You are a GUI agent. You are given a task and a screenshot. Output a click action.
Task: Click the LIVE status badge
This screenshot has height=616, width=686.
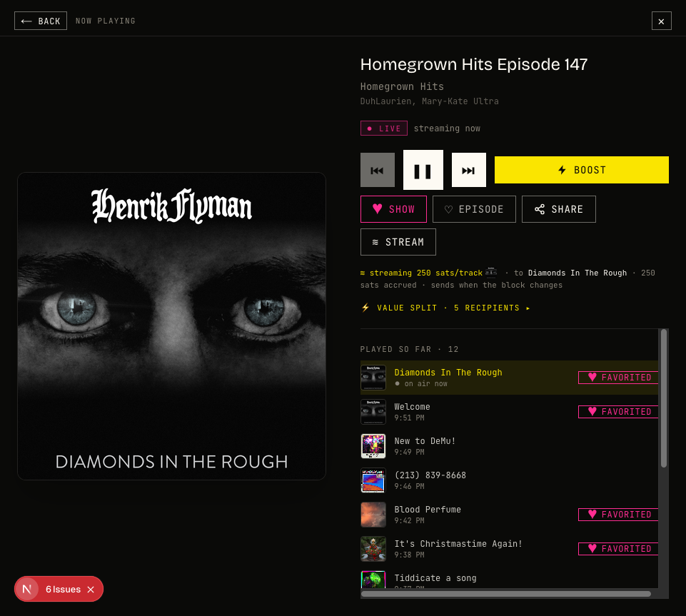[x=383, y=128]
